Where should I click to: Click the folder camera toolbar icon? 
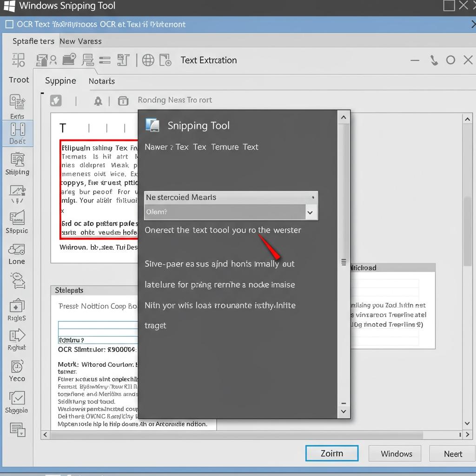(x=70, y=59)
